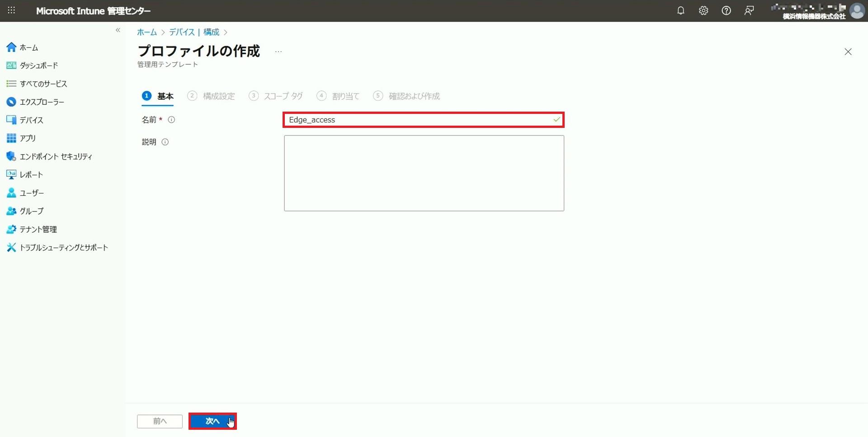Collapse the left navigation sidebar
Viewport: 868px width, 437px height.
(x=118, y=30)
